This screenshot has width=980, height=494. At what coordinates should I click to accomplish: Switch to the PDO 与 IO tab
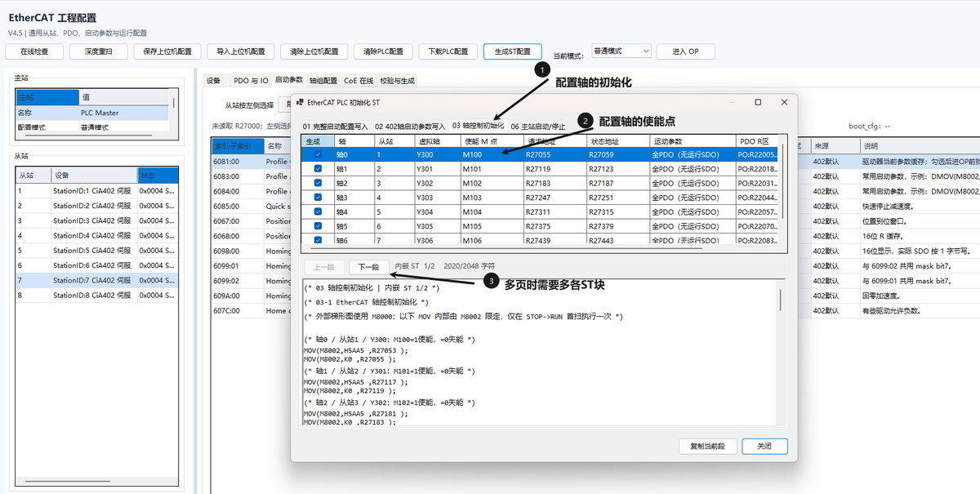[x=251, y=81]
